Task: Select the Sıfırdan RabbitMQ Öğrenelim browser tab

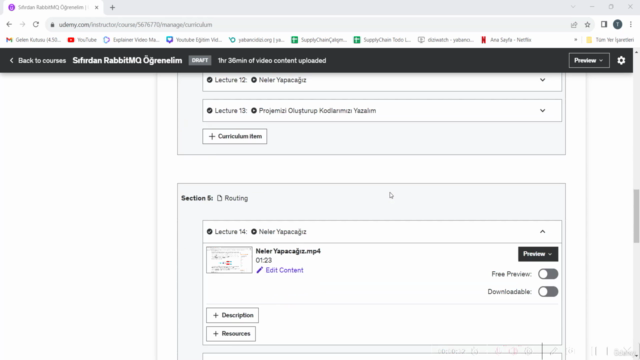Action: click(53, 7)
